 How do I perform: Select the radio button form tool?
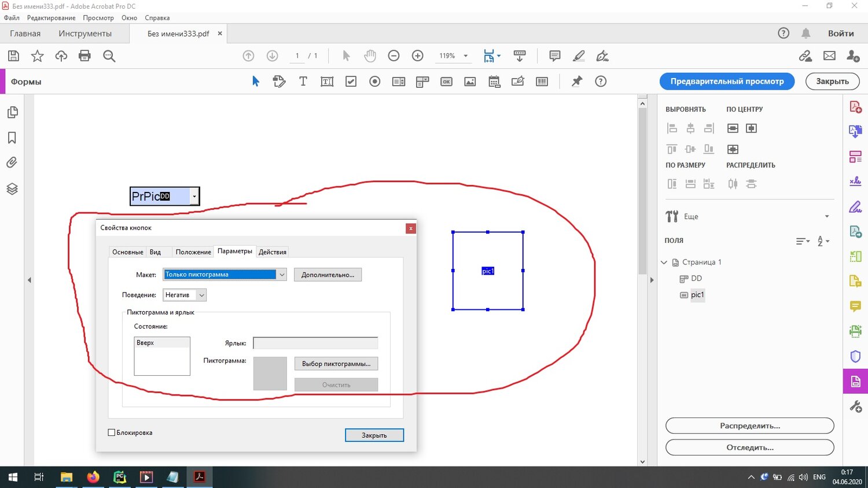[375, 82]
